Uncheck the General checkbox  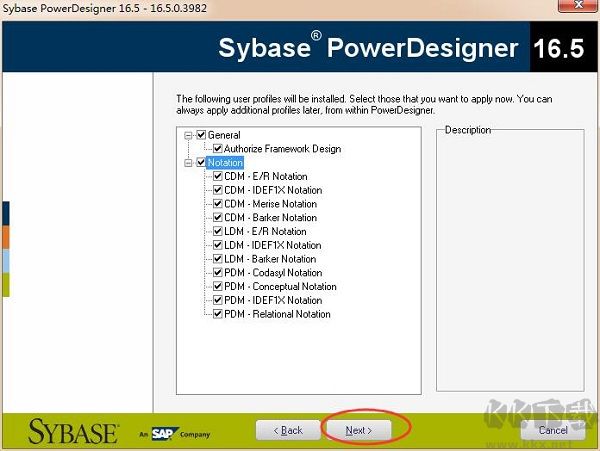pyautogui.click(x=201, y=135)
